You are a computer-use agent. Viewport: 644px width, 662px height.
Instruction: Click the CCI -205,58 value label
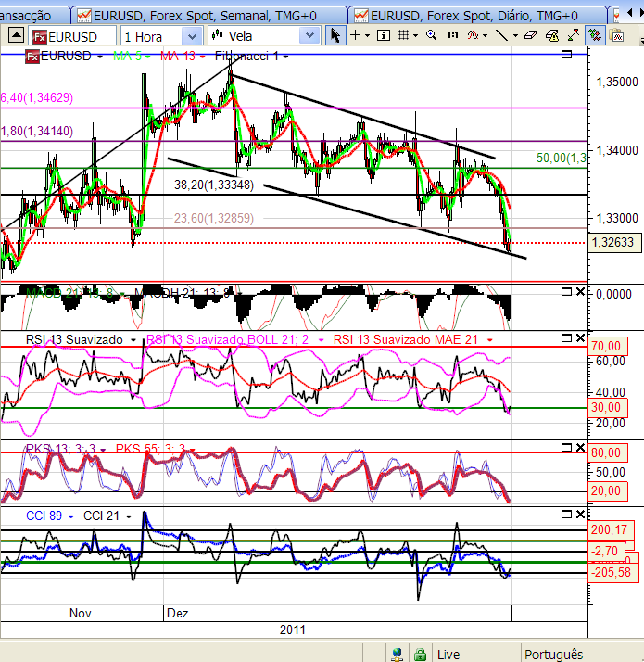click(x=612, y=572)
